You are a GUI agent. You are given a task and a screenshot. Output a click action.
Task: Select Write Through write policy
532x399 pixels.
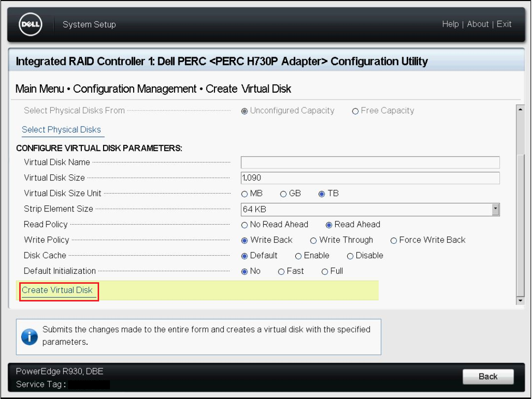(x=313, y=241)
